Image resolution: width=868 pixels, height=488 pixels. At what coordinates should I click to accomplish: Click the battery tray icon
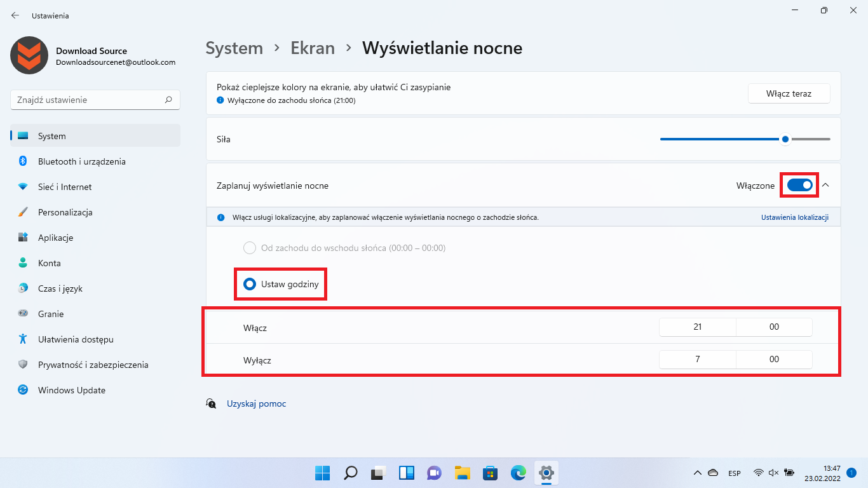[x=789, y=473]
